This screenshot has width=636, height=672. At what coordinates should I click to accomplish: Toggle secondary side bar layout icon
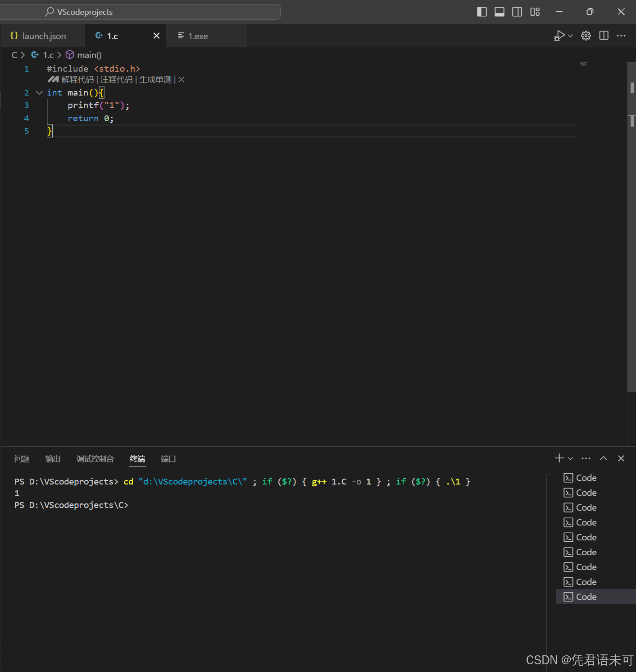517,12
